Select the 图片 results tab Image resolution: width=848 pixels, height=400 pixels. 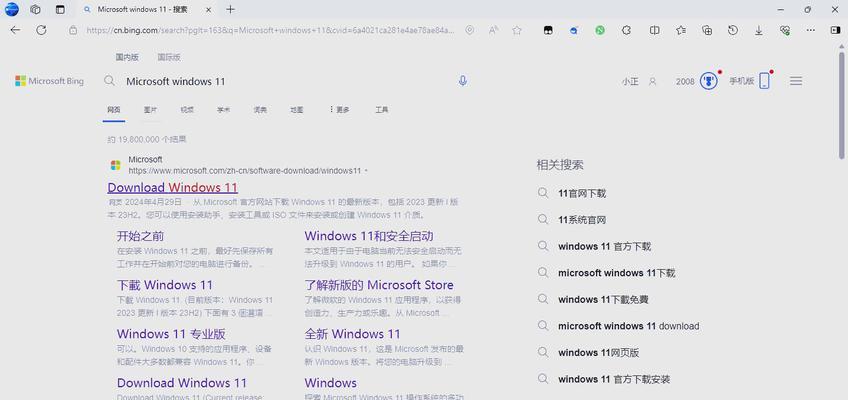150,110
